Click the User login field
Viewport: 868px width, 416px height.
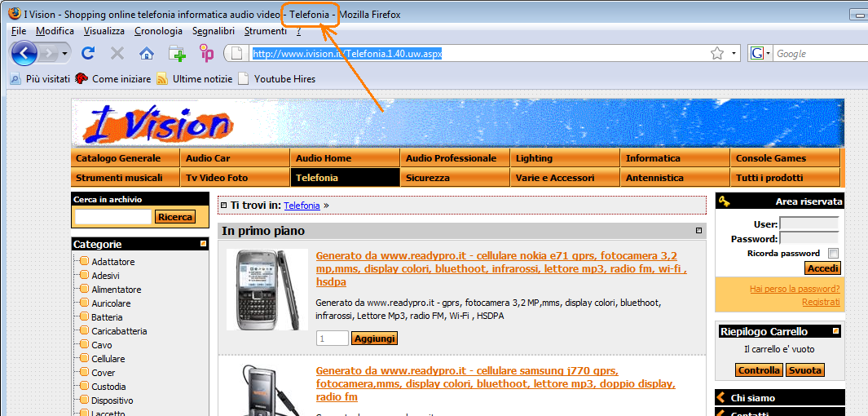[809, 223]
